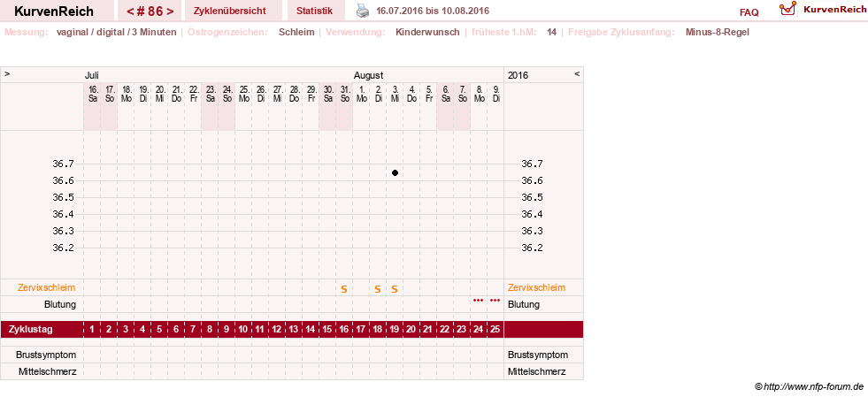Image resolution: width=868 pixels, height=397 pixels.
Task: Click the 'vaginal / digital / 3 Minuten' value
Action: [116, 32]
